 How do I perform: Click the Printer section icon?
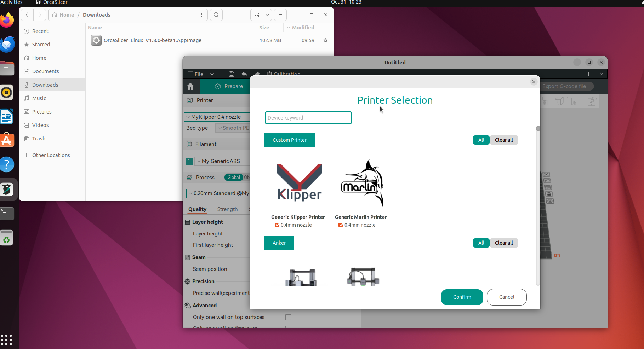pos(190,100)
